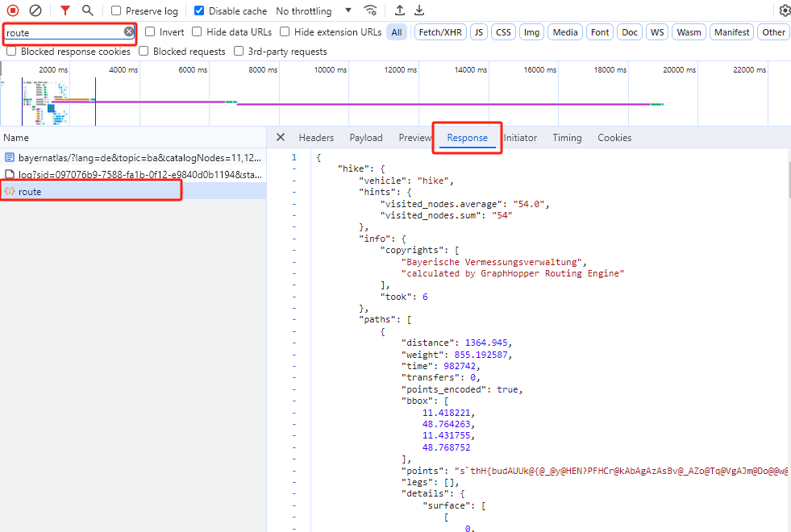Collapse the "paths" array fold marker
Viewport: 791px width, 532px height.
294,320
